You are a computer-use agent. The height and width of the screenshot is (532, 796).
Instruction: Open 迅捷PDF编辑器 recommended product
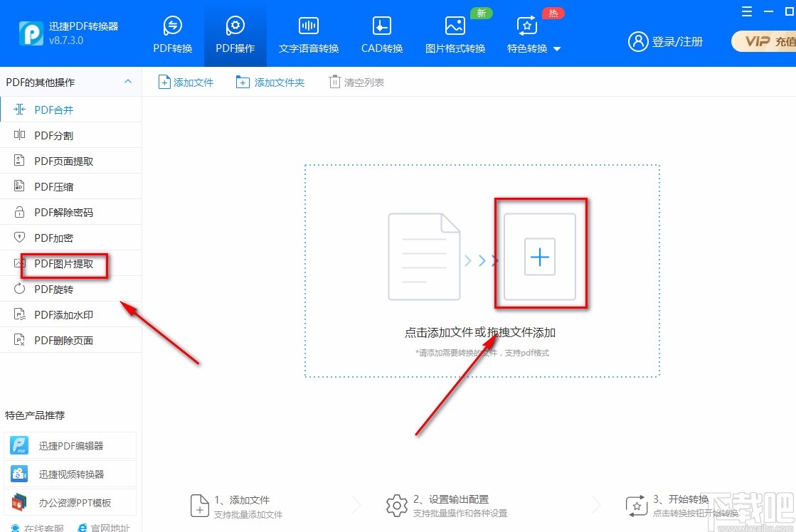point(70,446)
